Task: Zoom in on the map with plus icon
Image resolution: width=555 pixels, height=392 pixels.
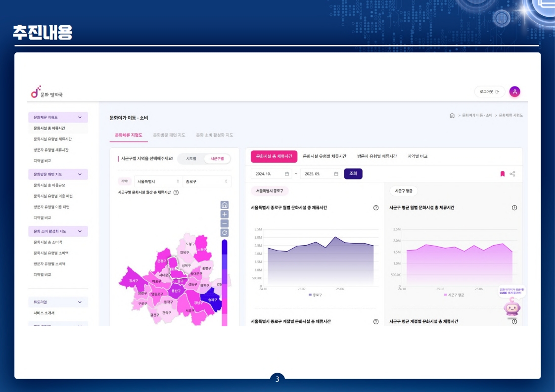Action: 225,214
